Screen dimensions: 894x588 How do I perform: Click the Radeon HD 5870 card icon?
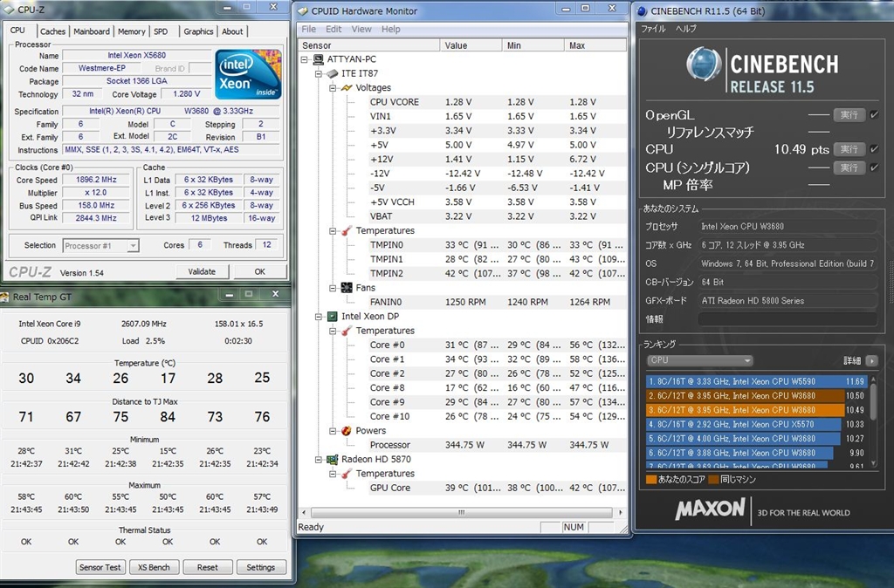[x=333, y=459]
